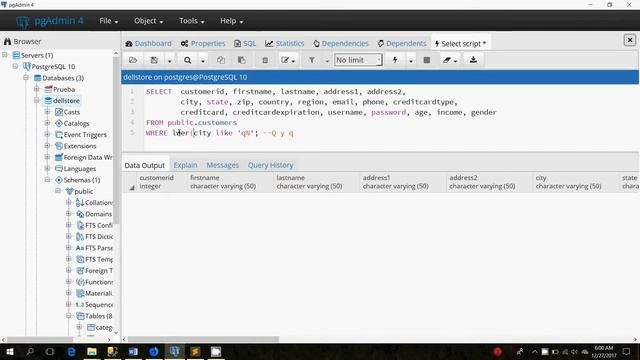Expand the Functions node
The width and height of the screenshot is (640, 360).
[69, 282]
